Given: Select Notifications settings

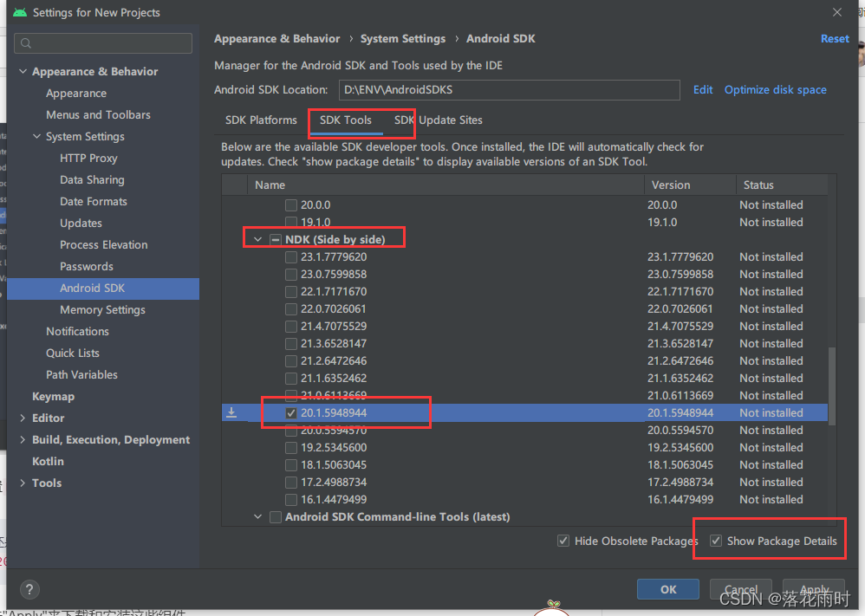Looking at the screenshot, I should tap(77, 332).
